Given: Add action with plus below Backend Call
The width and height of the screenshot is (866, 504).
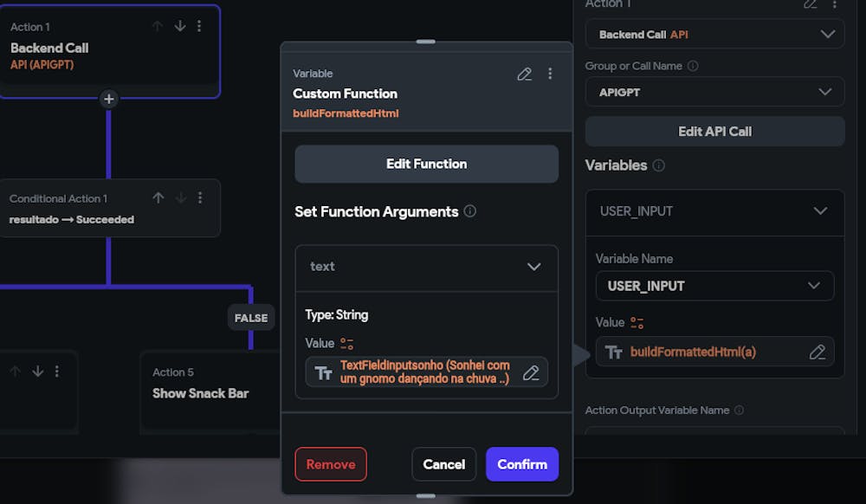Looking at the screenshot, I should pyautogui.click(x=109, y=99).
